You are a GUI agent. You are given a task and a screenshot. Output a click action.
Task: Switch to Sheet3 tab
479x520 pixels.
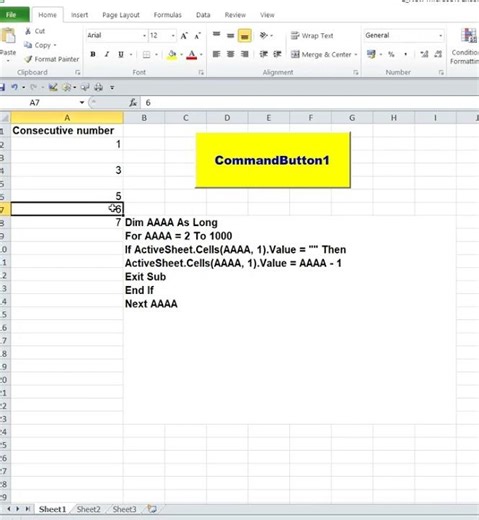(124, 509)
